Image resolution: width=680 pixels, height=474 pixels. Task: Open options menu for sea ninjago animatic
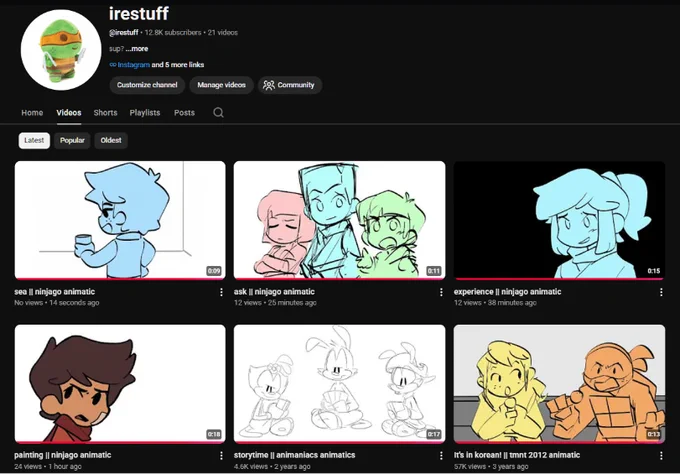[221, 293]
